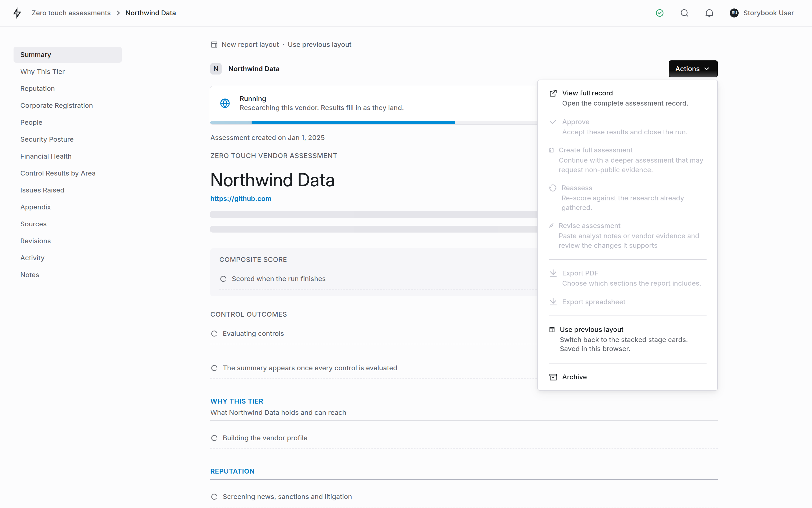Choose View full record from menu
Viewport: 812px width, 508px height.
click(x=627, y=98)
